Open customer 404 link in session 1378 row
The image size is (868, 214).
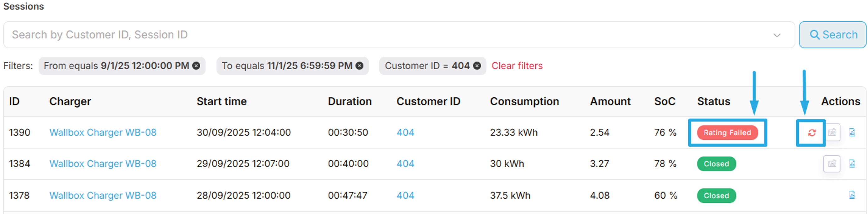click(x=405, y=195)
